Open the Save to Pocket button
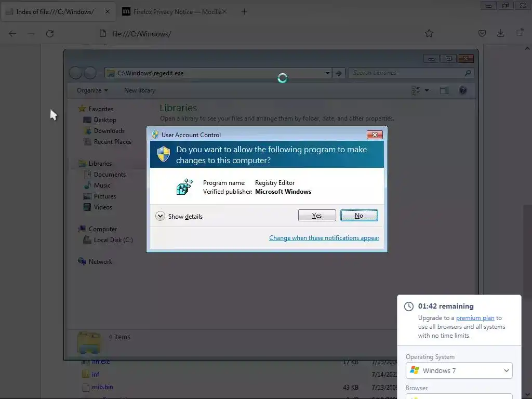The image size is (532, 399). click(482, 33)
